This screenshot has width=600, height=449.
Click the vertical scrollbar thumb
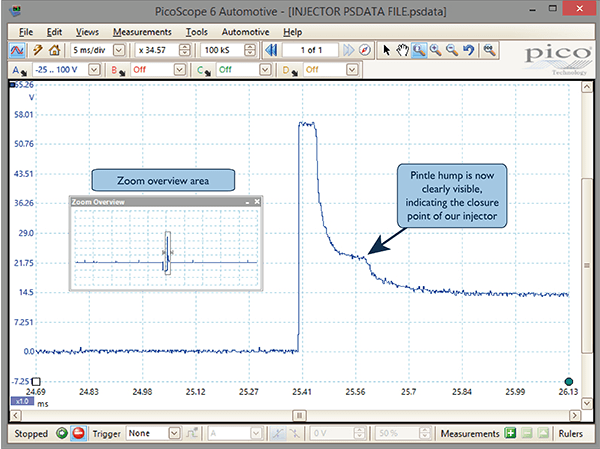click(587, 265)
